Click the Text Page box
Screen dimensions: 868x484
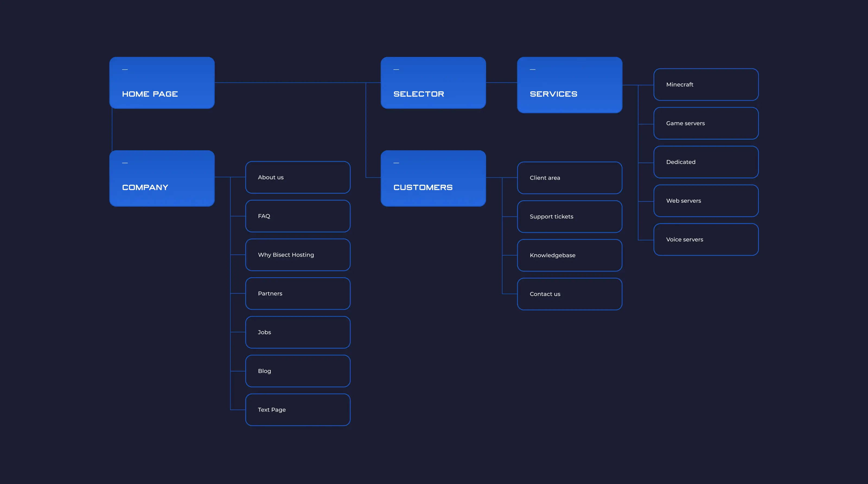298,410
